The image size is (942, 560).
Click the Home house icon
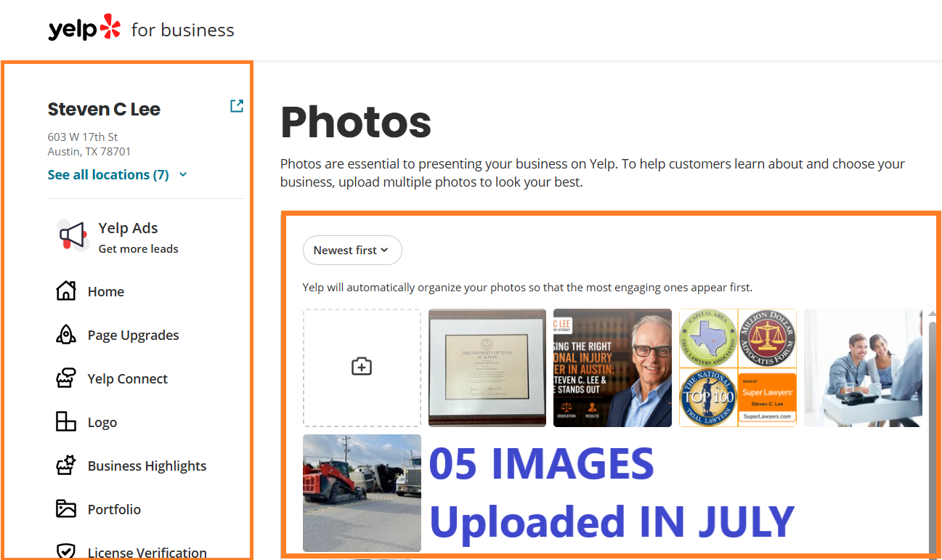pos(66,291)
